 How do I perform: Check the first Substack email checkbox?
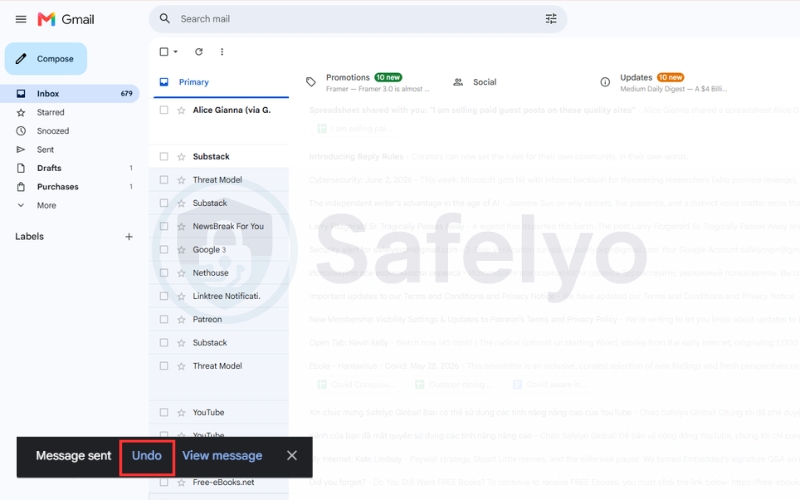(164, 157)
